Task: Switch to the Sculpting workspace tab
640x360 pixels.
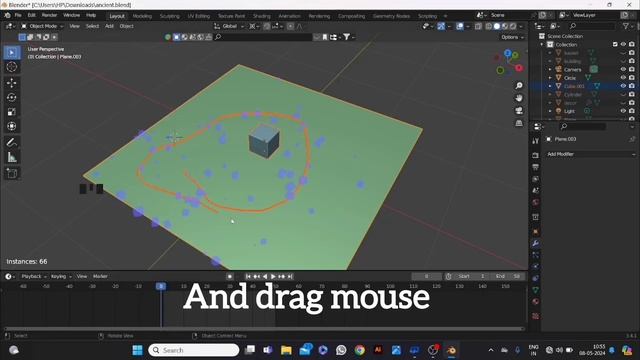Action: pyautogui.click(x=169, y=16)
